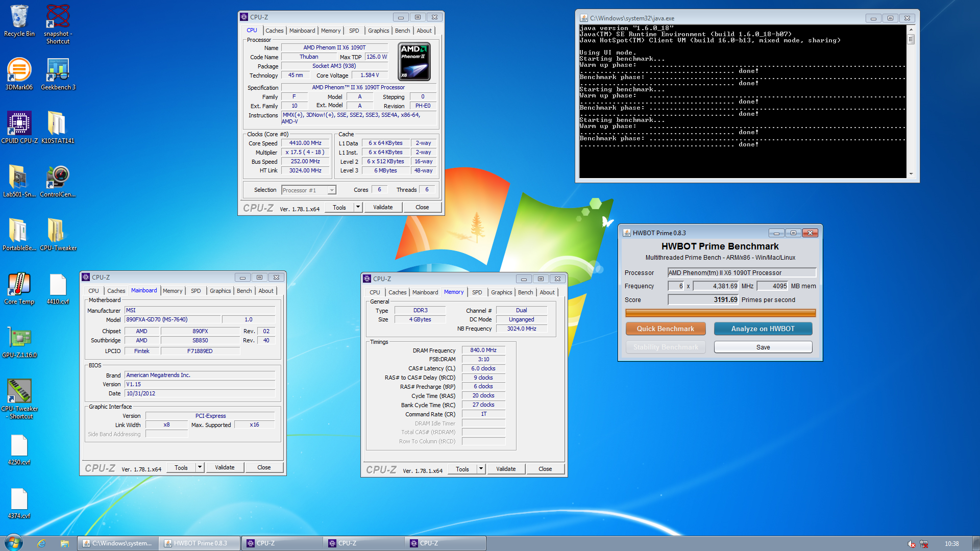
Task: Click the mainboard model 890FXA-GD70 (MS-7640)
Action: pos(173,319)
